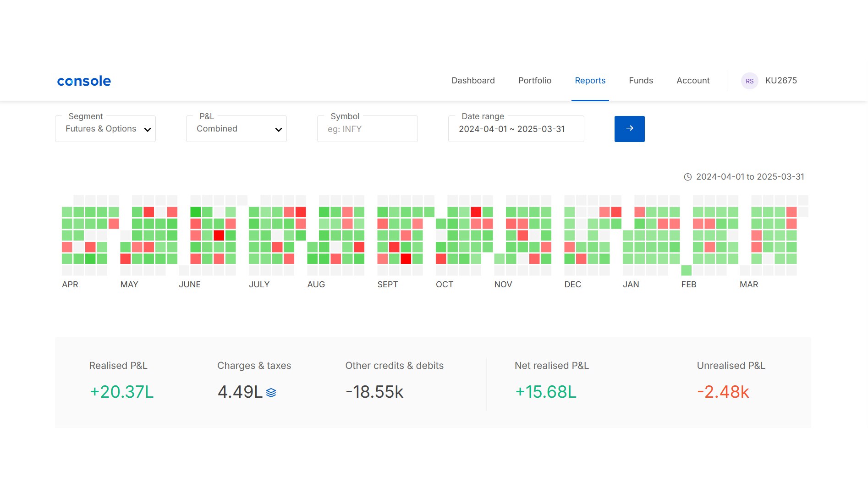This screenshot has width=868, height=488.
Task: Open charges breakdown layers icon
Action: [x=271, y=393]
